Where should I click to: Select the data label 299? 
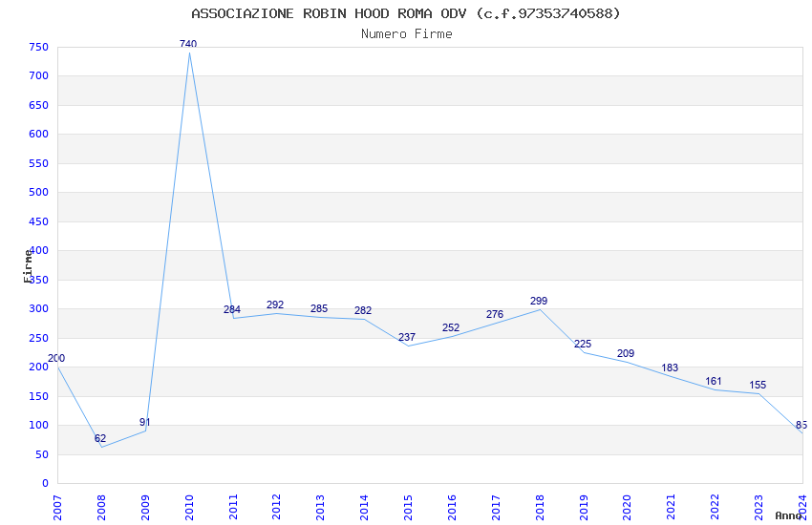click(539, 301)
